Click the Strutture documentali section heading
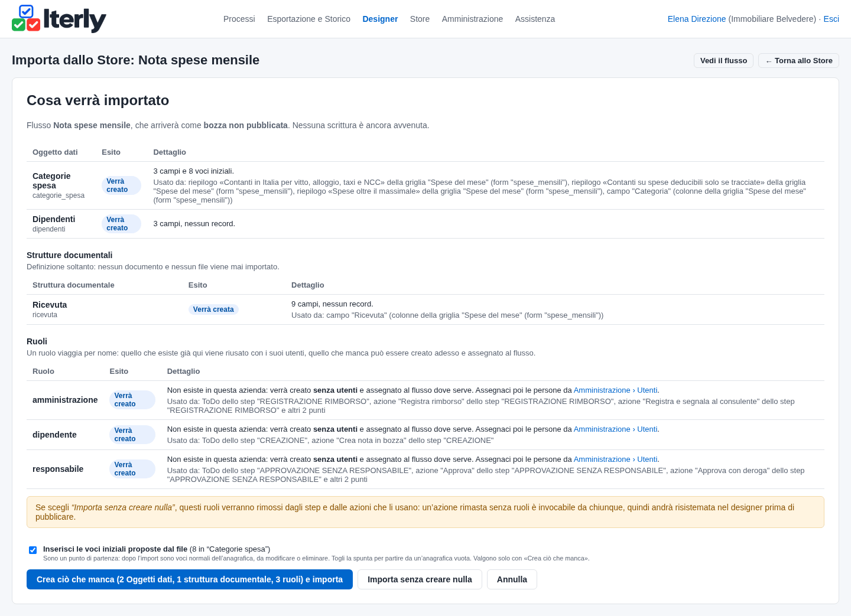 [70, 255]
